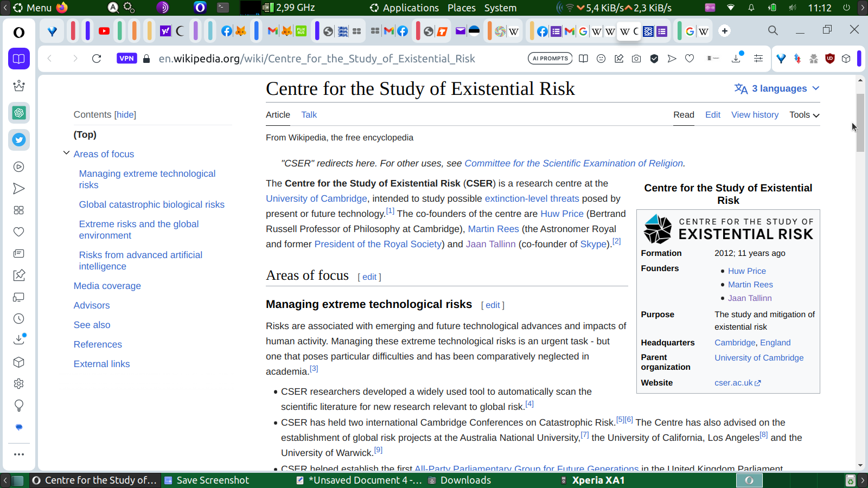Image resolution: width=868 pixels, height=488 pixels.
Task: Open the Edit tab
Action: 713,115
